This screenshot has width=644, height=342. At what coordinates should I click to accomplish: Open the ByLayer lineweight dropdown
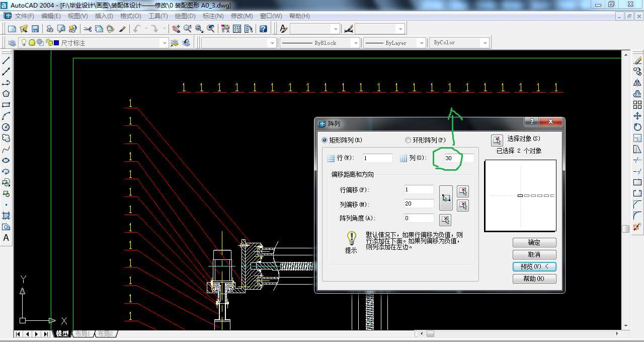[421, 43]
